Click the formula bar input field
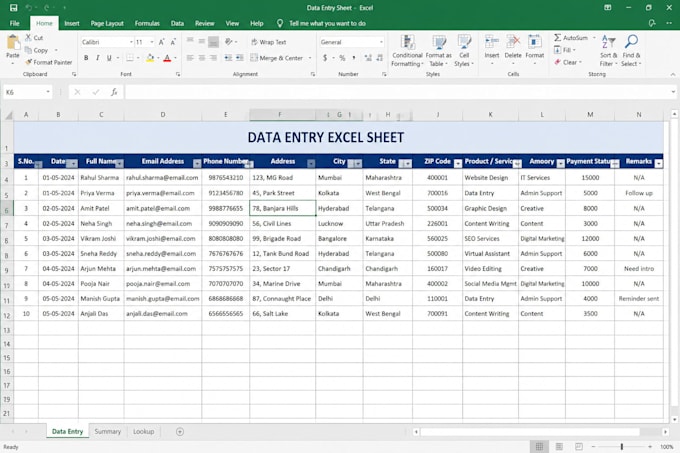 pyautogui.click(x=398, y=92)
